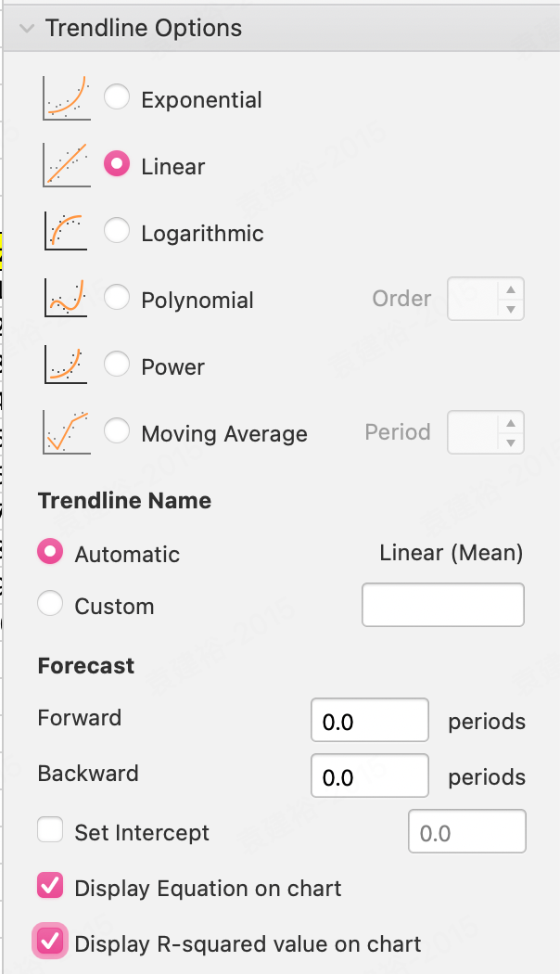560x974 pixels.
Task: Click the Linear trendline graph icon
Action: pos(66,164)
